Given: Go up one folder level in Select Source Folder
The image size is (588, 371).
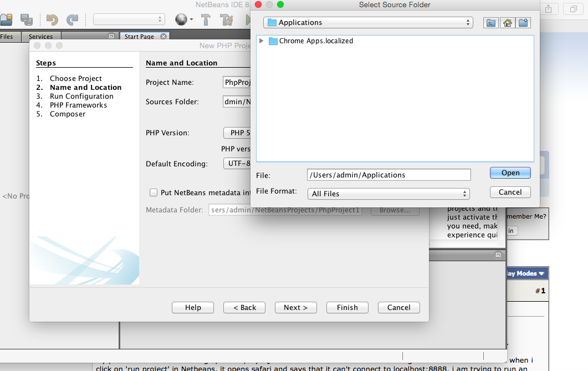Looking at the screenshot, I should click(x=490, y=23).
